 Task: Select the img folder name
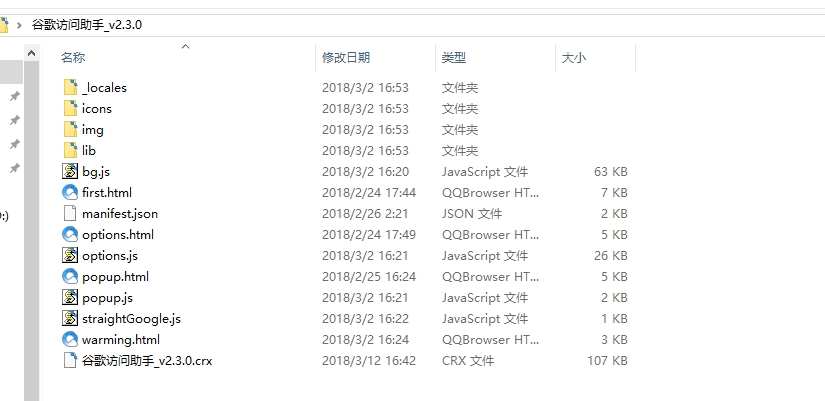point(92,129)
